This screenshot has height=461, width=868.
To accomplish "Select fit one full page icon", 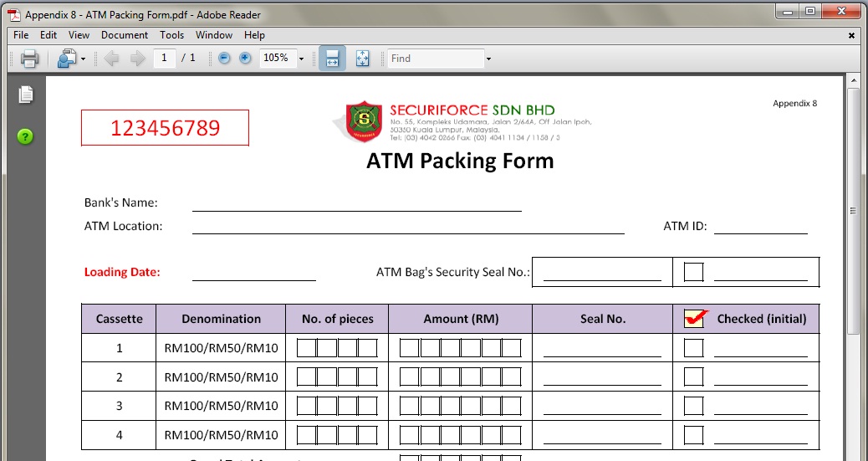I will pyautogui.click(x=363, y=59).
